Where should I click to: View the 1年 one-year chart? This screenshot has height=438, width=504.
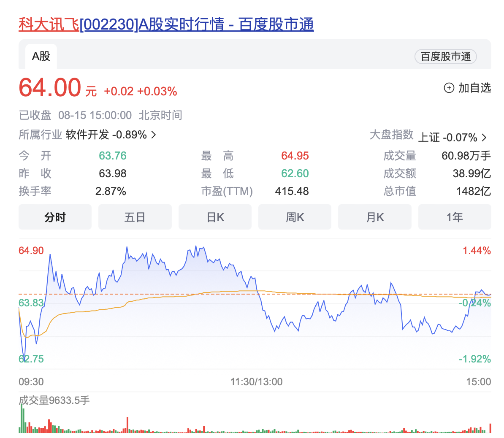pyautogui.click(x=455, y=217)
